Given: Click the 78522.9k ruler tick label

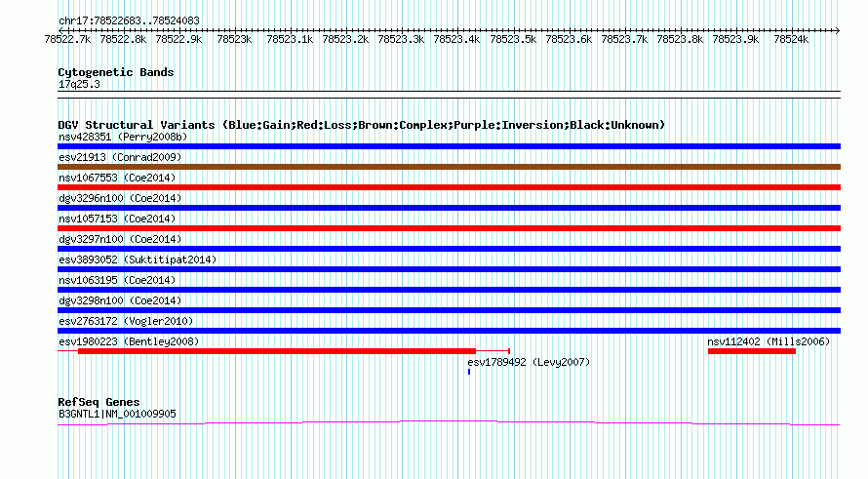Looking at the screenshot, I should pyautogui.click(x=178, y=40).
